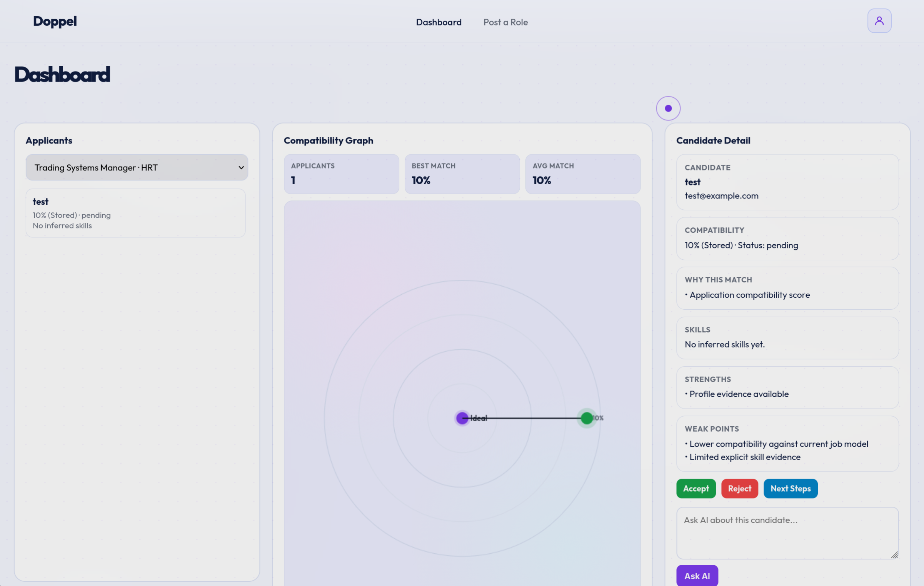Click the Avg Match stat card

tap(582, 174)
